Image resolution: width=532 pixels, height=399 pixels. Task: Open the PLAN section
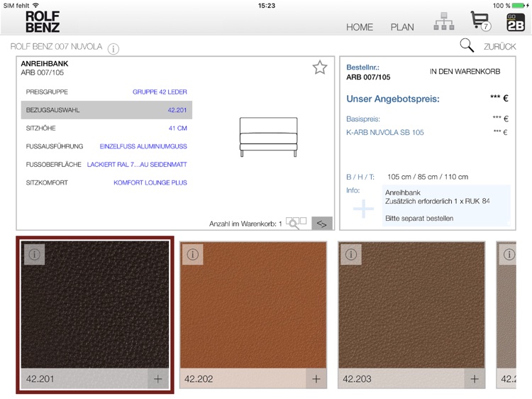pyautogui.click(x=402, y=27)
